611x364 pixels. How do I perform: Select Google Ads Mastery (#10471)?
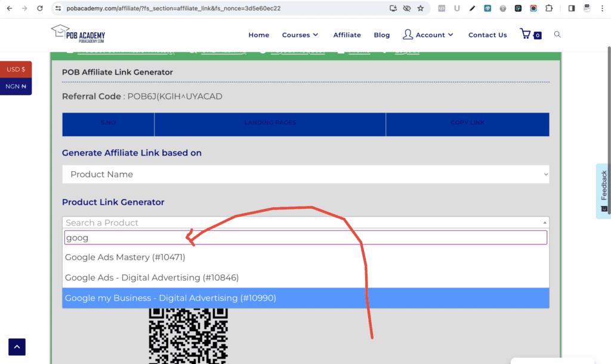click(305, 257)
